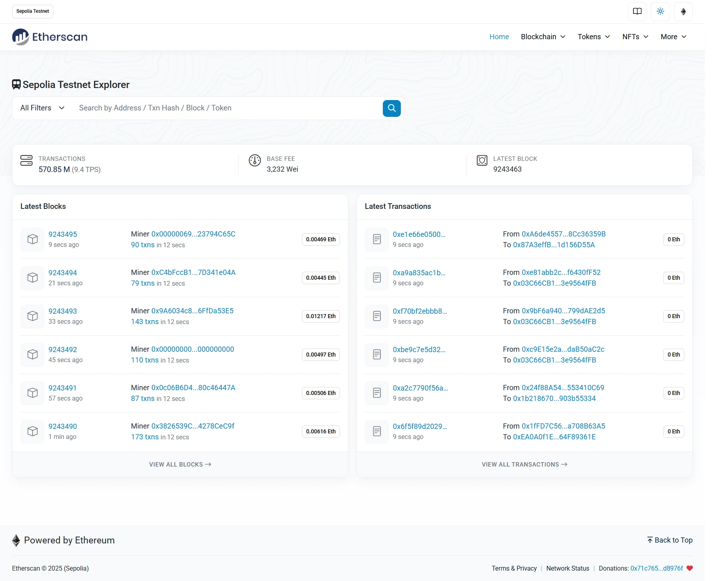Viewport: 728px width, 581px height.
Task: Click Back to Top
Action: pos(670,540)
